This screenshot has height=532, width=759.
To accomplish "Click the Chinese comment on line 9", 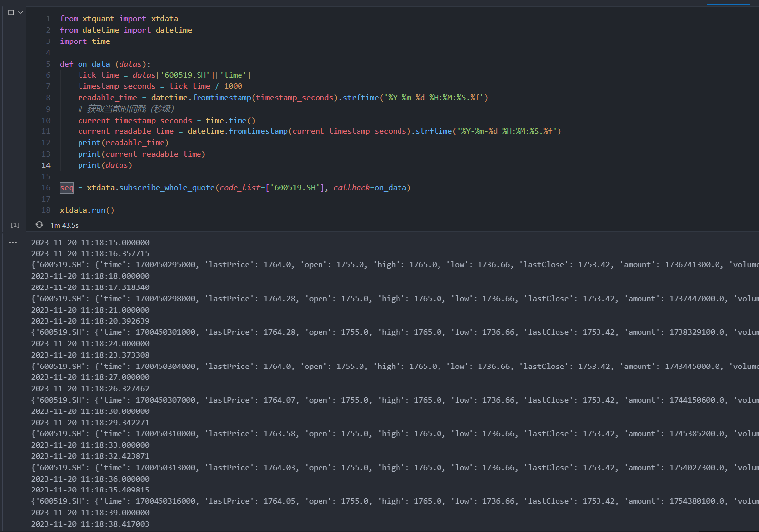I will [x=126, y=109].
